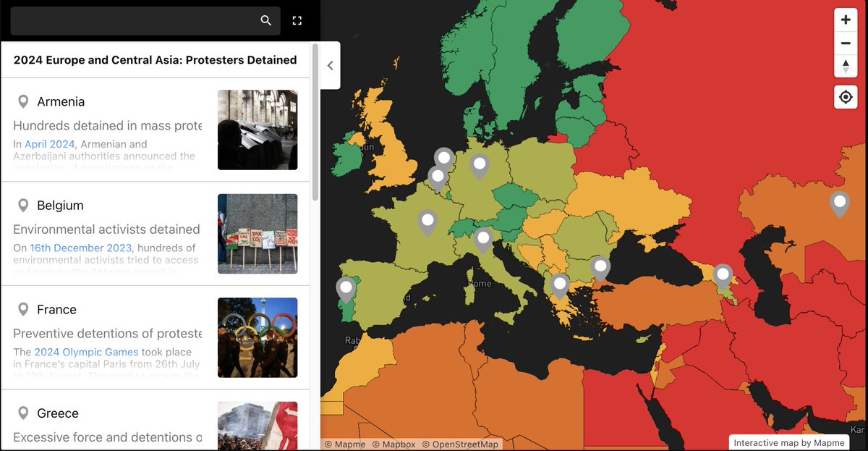This screenshot has width=868, height=451.
Task: Select the map marker over Portugal
Action: (345, 288)
